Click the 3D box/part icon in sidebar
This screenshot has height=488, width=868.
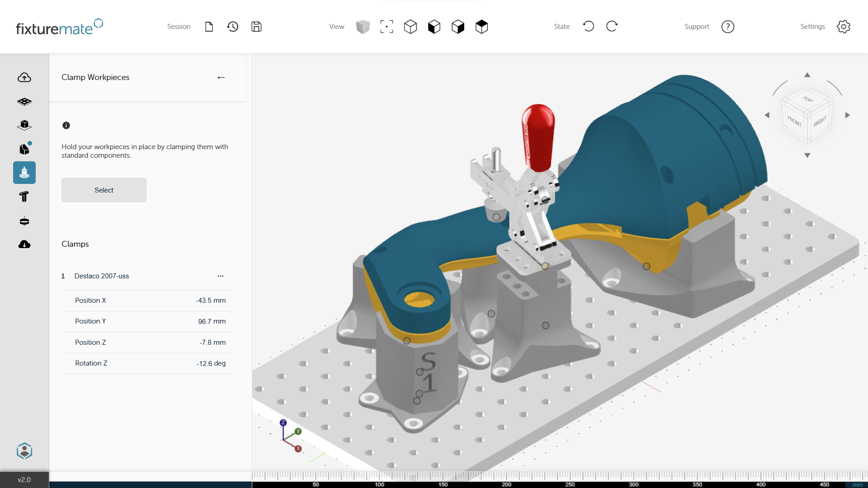(x=24, y=125)
